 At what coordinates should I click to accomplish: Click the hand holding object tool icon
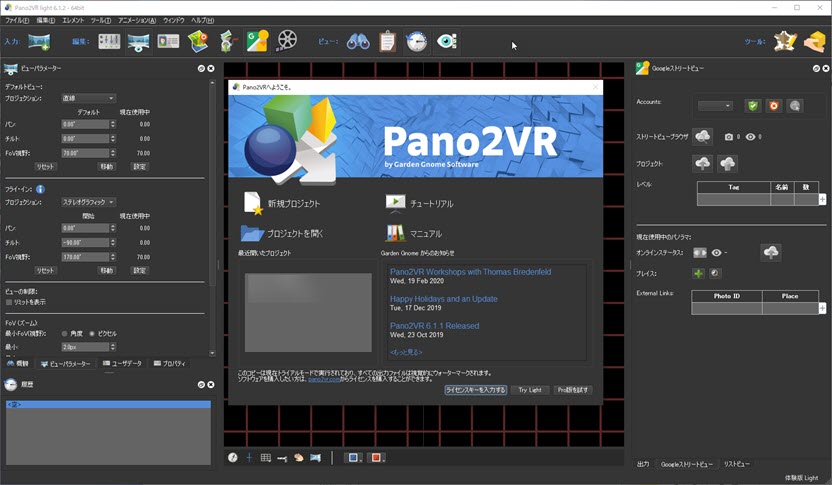coord(815,42)
